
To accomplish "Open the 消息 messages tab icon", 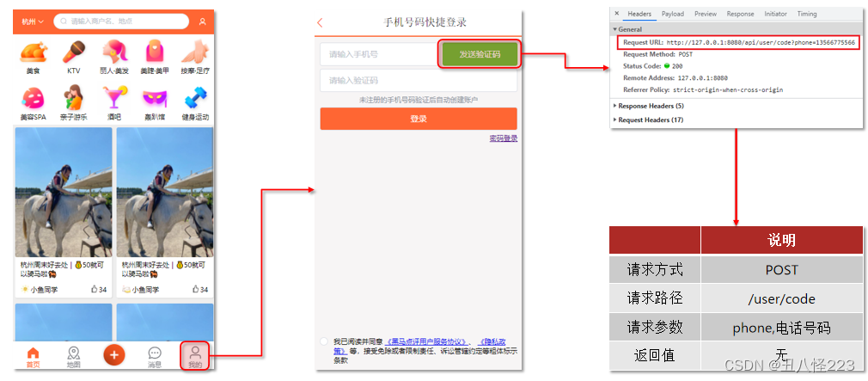I will click(155, 353).
